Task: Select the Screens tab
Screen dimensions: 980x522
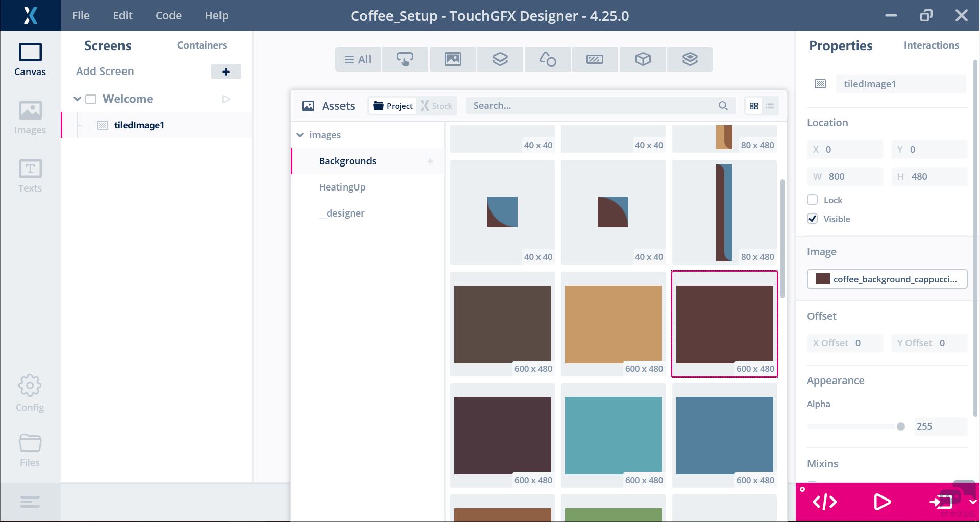Action: [x=108, y=45]
